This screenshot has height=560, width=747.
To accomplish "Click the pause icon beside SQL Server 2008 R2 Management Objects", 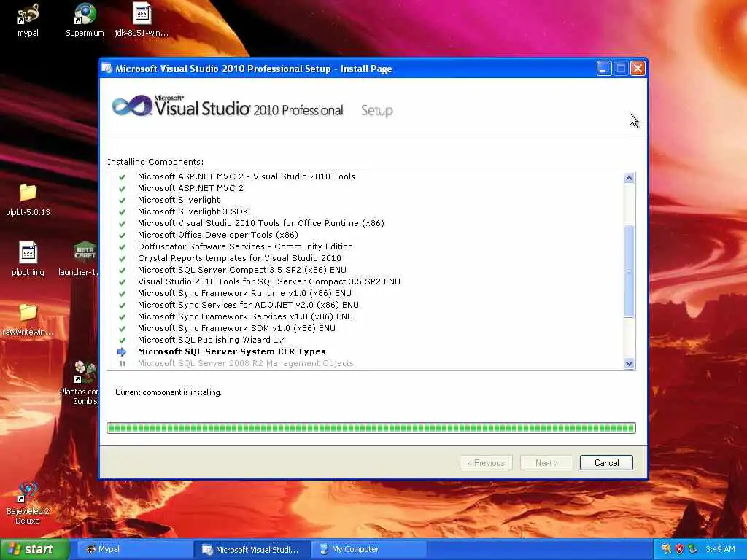I will pyautogui.click(x=122, y=363).
